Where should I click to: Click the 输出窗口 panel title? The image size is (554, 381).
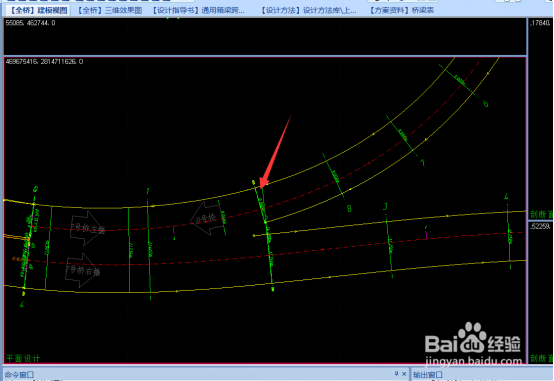[428, 374]
